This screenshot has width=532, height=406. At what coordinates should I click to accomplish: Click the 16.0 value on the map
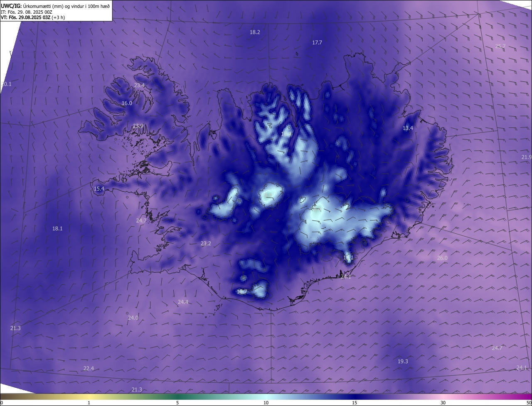click(x=127, y=103)
